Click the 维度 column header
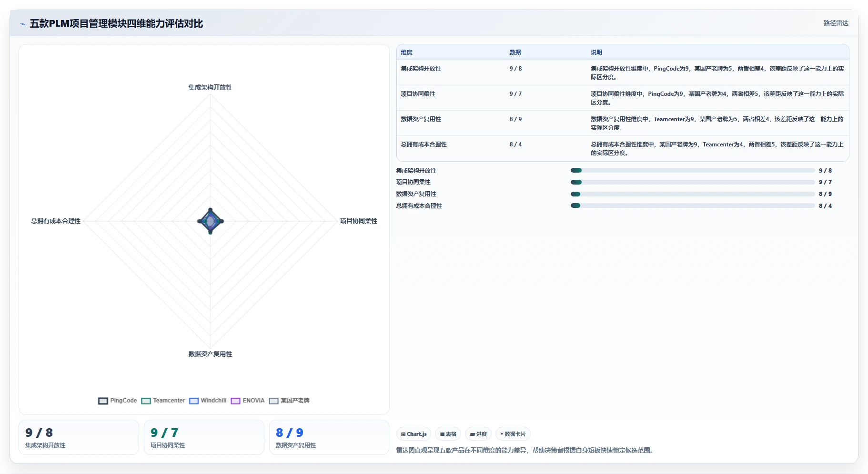Screen dimensions: 868x474 coord(406,52)
